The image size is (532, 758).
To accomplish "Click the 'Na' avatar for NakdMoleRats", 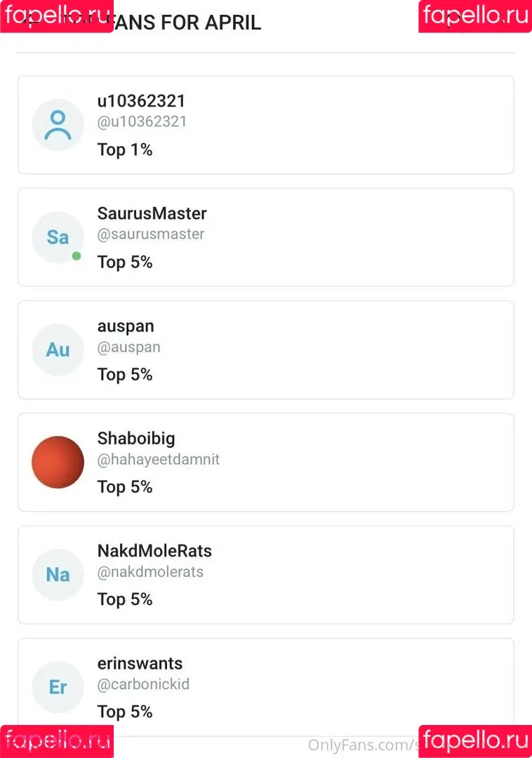I will 58,574.
